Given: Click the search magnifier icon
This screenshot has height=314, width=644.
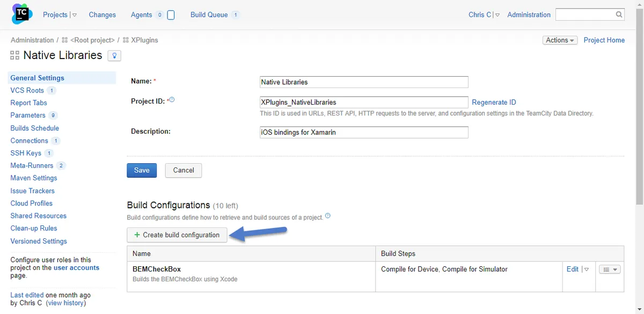Looking at the screenshot, I should [x=619, y=14].
